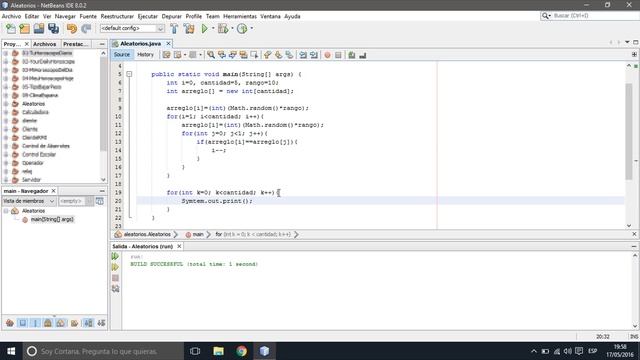Click Previous Bookmark icon in editor toolbar
The height and width of the screenshot is (360, 640).
[x=267, y=55]
